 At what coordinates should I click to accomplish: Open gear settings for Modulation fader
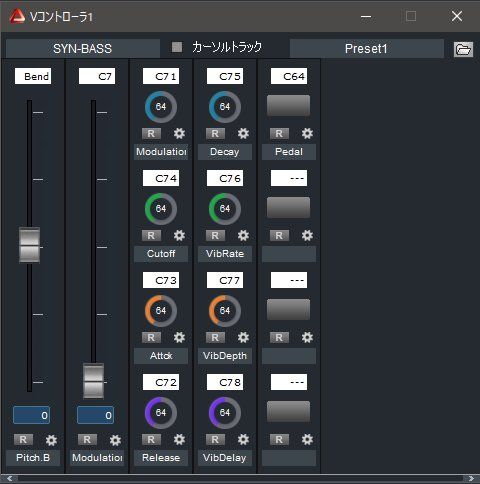[115, 440]
